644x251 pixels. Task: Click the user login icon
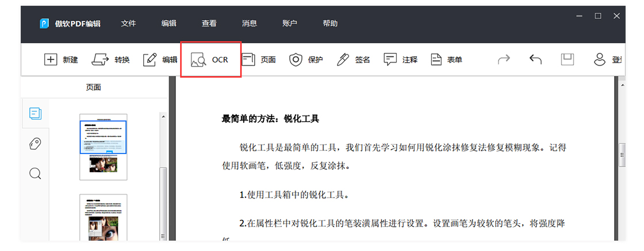[x=600, y=60]
